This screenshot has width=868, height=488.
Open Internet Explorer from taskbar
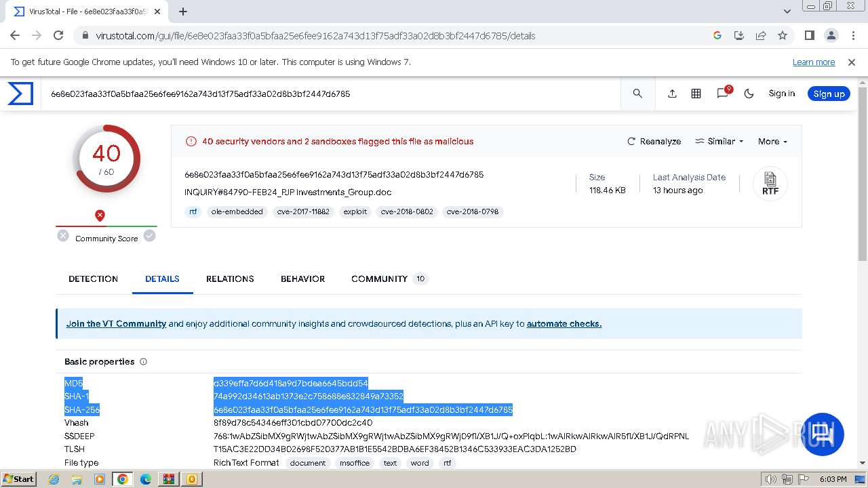pyautogui.click(x=54, y=479)
